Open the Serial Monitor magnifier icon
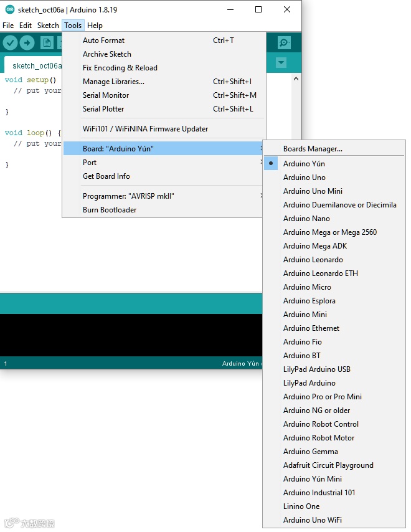Viewport: 411px width, 532px height. click(284, 43)
